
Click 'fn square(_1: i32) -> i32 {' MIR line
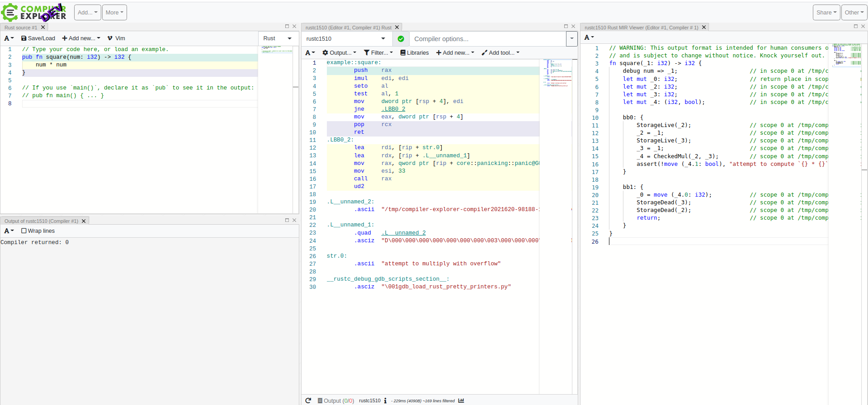655,63
